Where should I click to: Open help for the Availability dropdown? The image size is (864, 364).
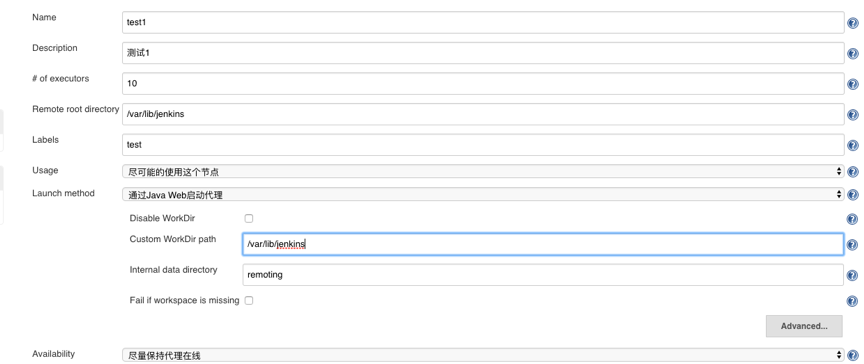852,355
